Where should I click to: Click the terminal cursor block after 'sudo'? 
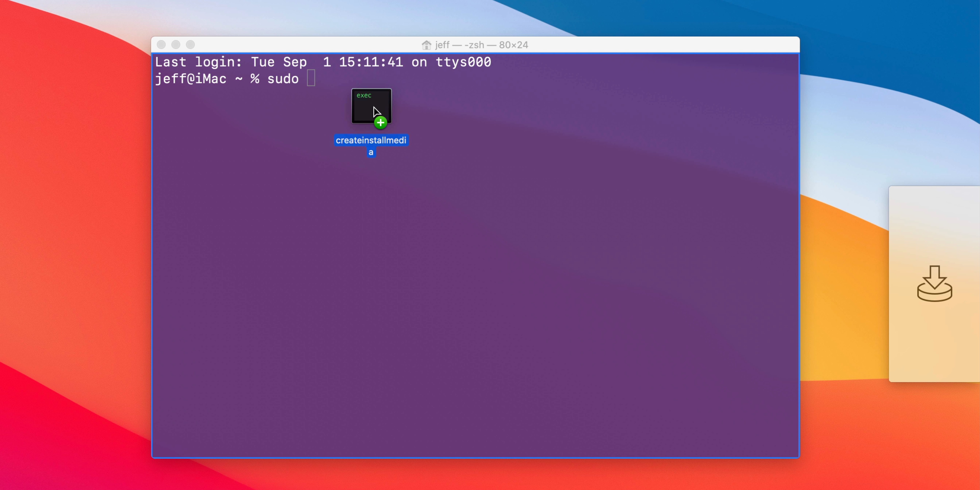(x=311, y=78)
